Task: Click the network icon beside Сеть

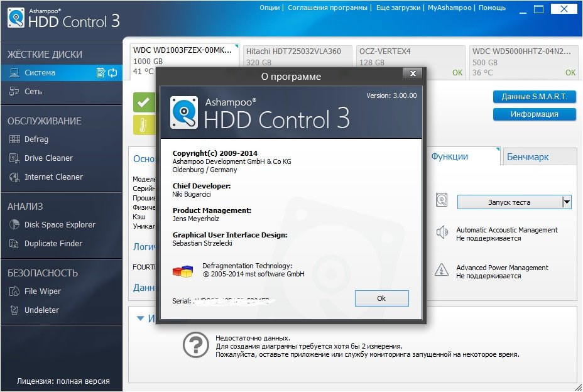Action: pos(14,91)
